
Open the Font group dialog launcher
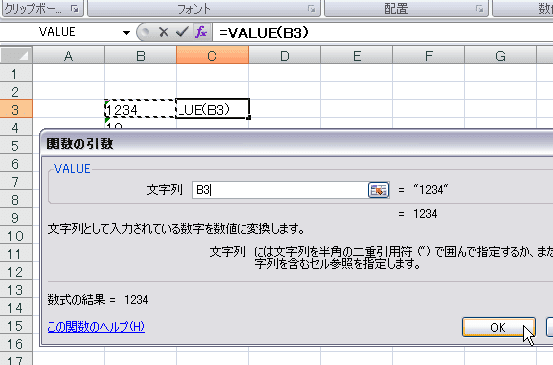(311, 8)
